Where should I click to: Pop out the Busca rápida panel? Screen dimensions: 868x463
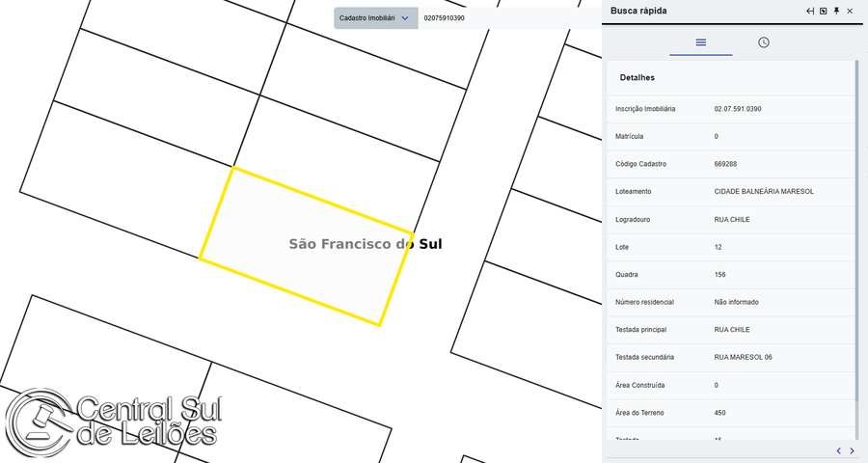(x=824, y=11)
